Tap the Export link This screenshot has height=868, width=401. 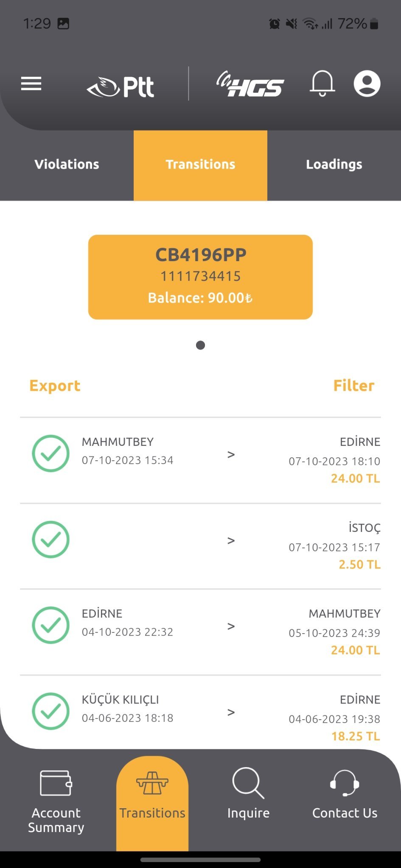tap(55, 386)
